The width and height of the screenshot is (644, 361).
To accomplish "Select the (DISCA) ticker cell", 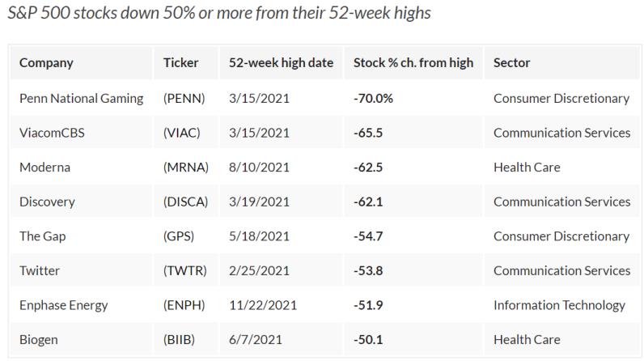I will click(185, 202).
